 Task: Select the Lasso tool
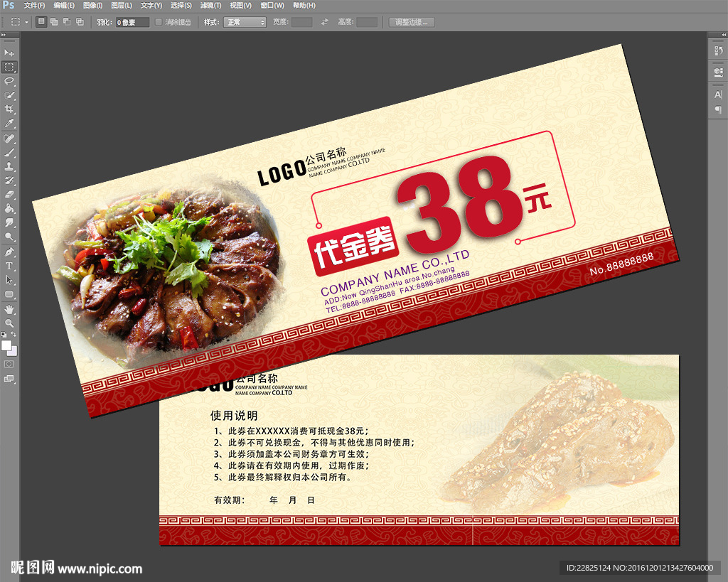click(9, 81)
